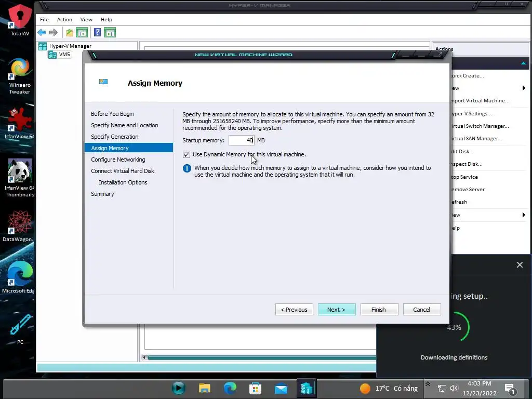Click the Stop Service action
Screen dimensions: 532x399
pos(464,177)
